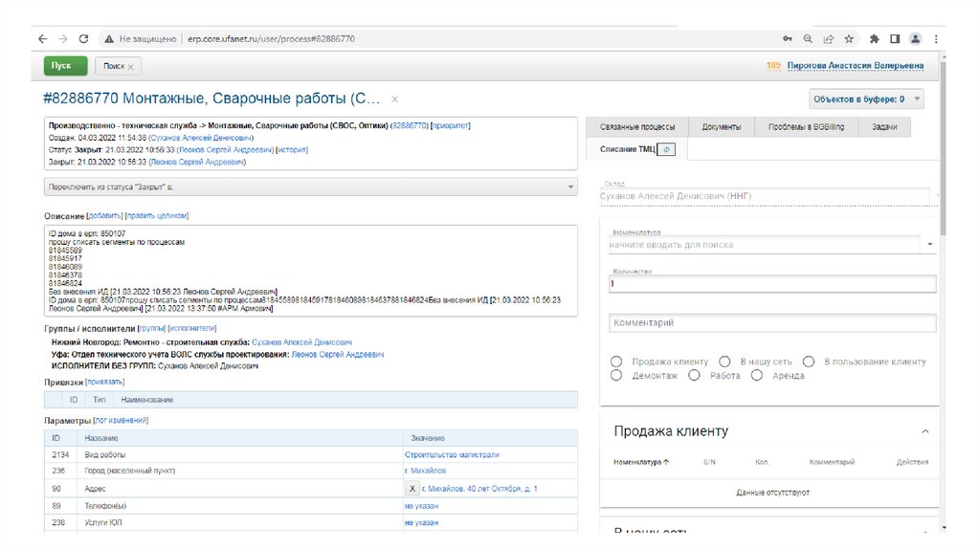This screenshot has width=980, height=549.
Task: Collapse the Продажа клиенту section chevron
Action: 924,431
